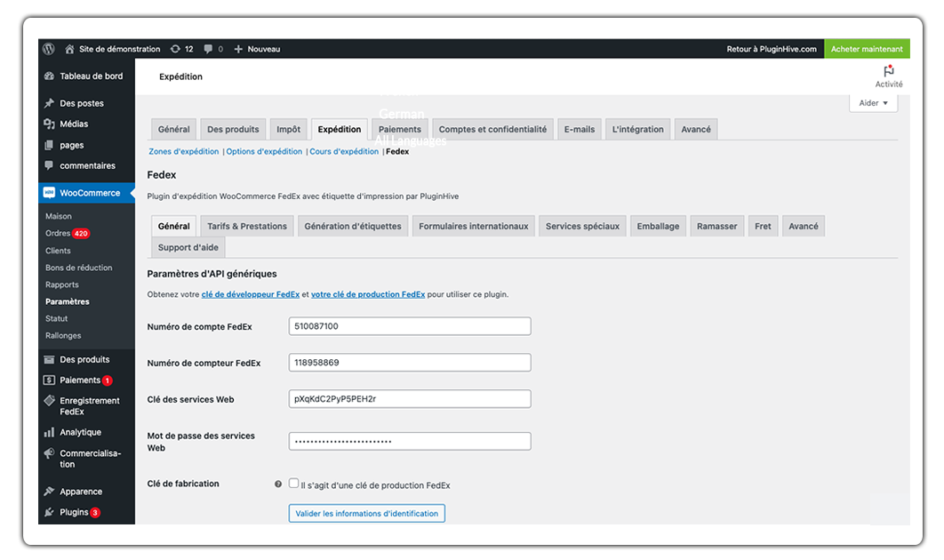Click the Numéro de compteur FedEx field
The height and width of the screenshot is (560, 944).
pyautogui.click(x=410, y=363)
